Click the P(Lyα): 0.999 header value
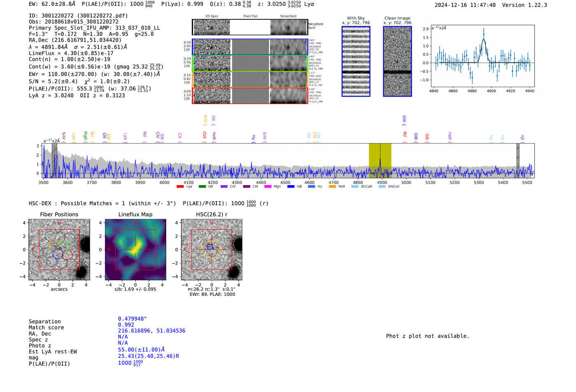The width and height of the screenshot is (576, 392). click(183, 4)
